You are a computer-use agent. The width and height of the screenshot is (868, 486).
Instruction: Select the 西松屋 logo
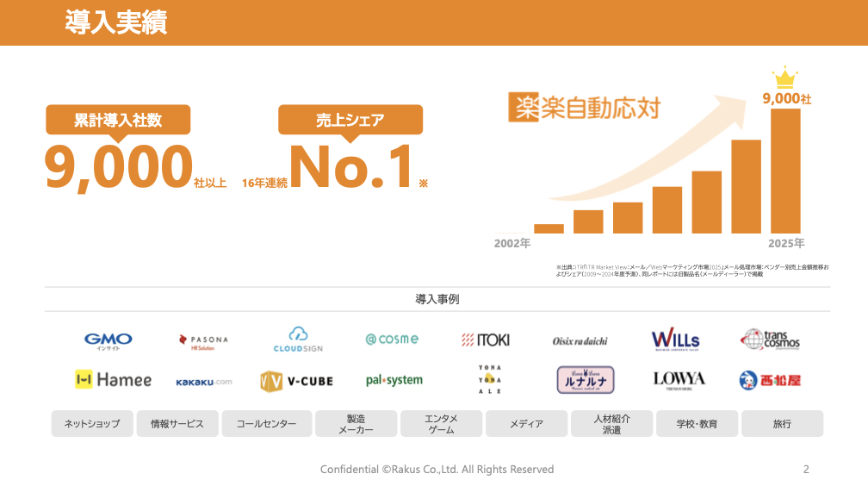tap(770, 380)
